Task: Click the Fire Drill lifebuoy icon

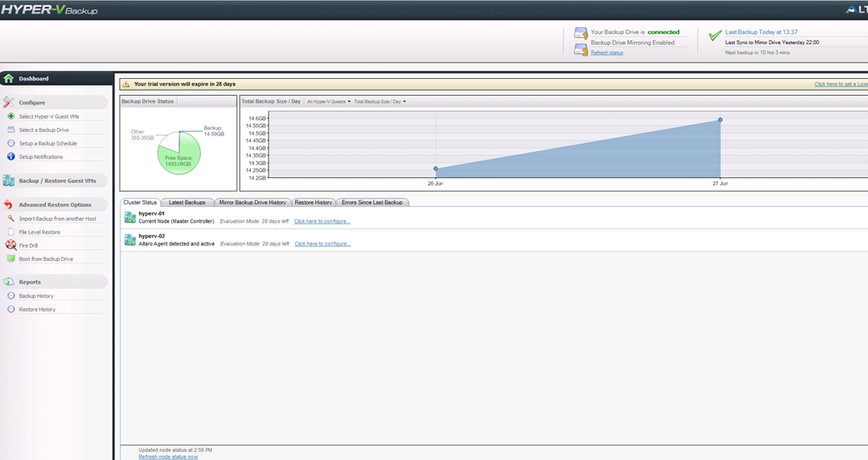Action: click(x=11, y=245)
